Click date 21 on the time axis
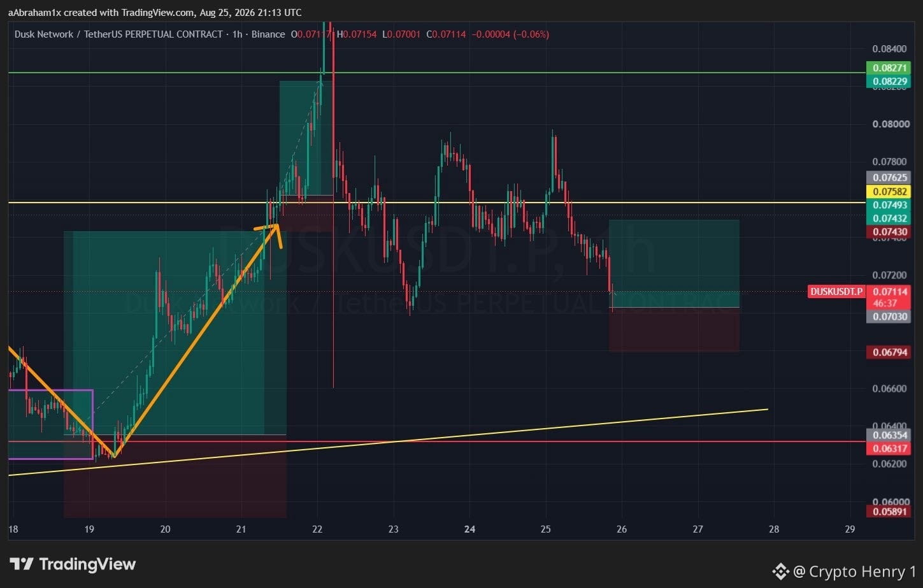The image size is (923, 588). [x=241, y=529]
